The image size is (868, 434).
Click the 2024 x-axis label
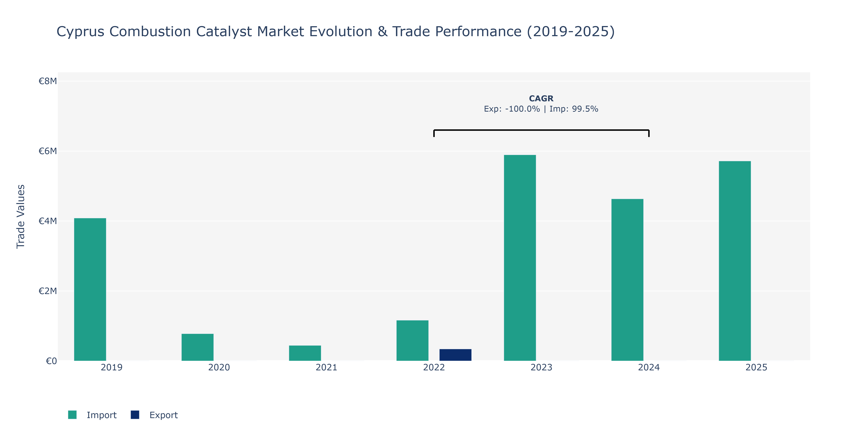pos(649,367)
